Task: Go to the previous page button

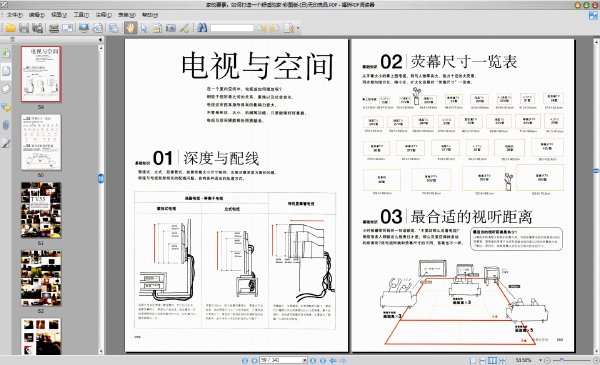Action: click(254, 360)
